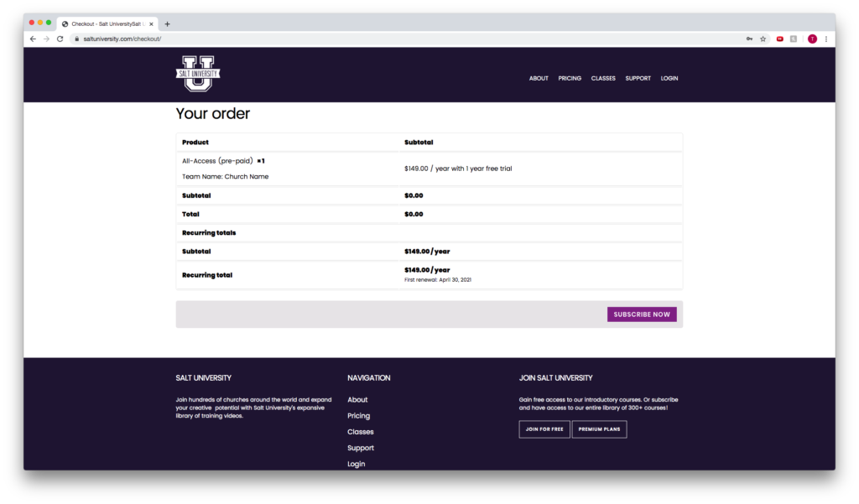This screenshot has width=859, height=504.
Task: Click '$149.00 / year with 1 year free trial'
Action: pyautogui.click(x=458, y=169)
